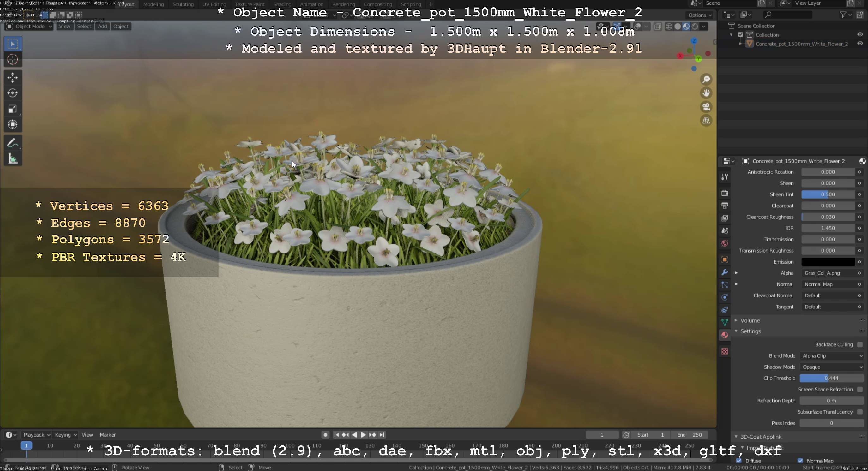This screenshot has width=868, height=471.
Task: Open the Modifier wrench properties tab
Action: [x=725, y=272]
